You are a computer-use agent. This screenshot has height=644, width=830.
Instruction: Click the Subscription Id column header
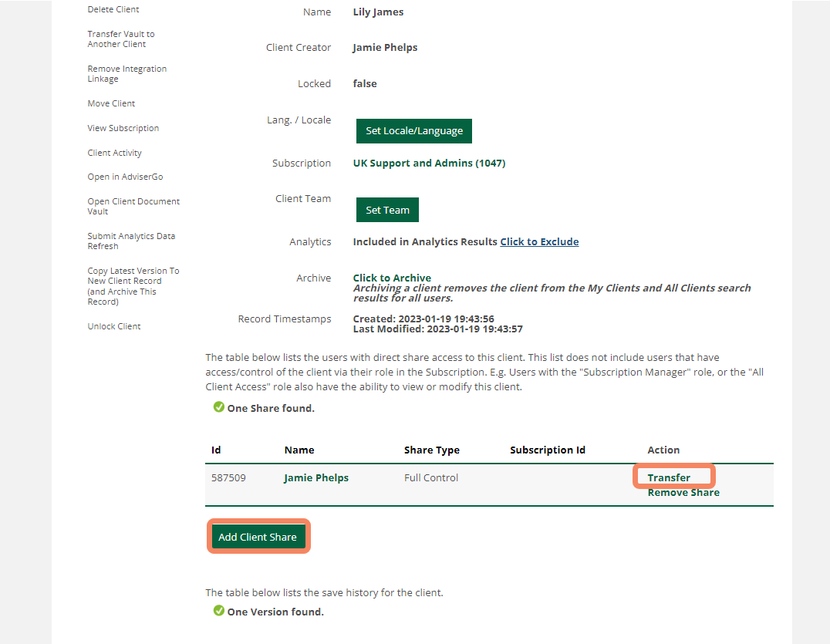pos(548,450)
